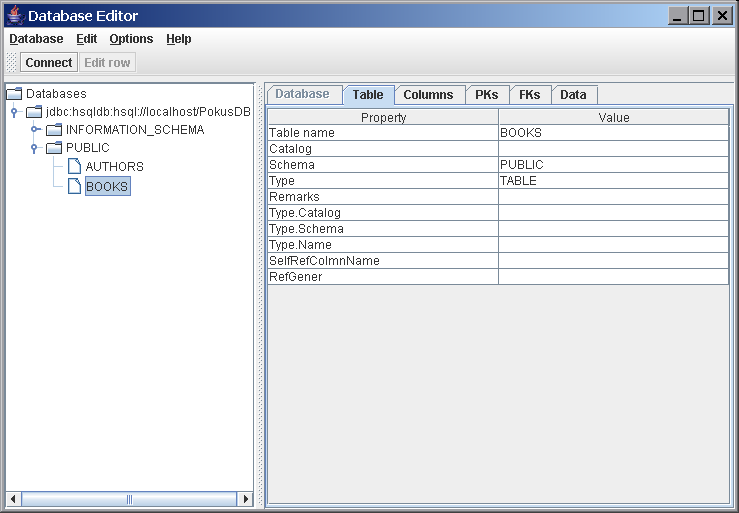Switch to the FKs tab

530,94
